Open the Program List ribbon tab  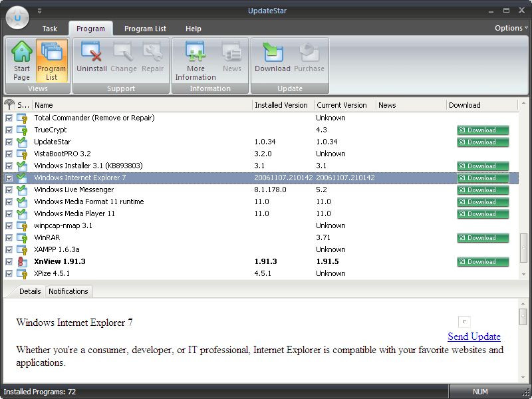(145, 29)
